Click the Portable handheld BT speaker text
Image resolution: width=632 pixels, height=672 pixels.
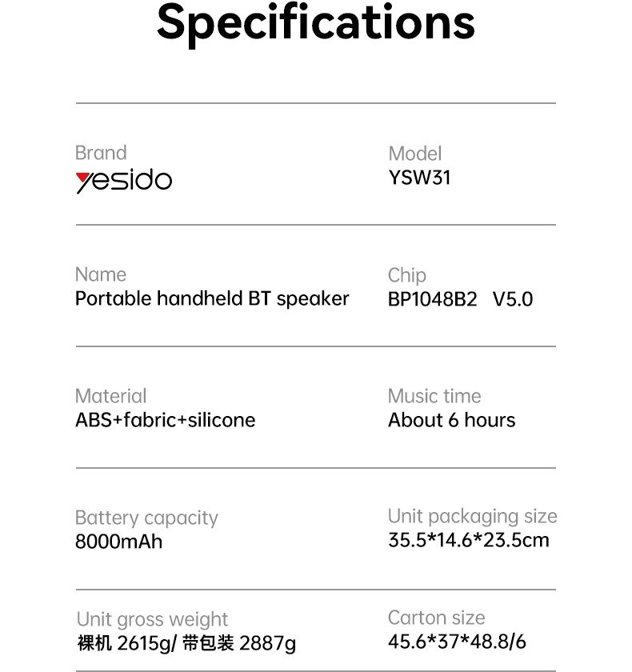pyautogui.click(x=212, y=299)
